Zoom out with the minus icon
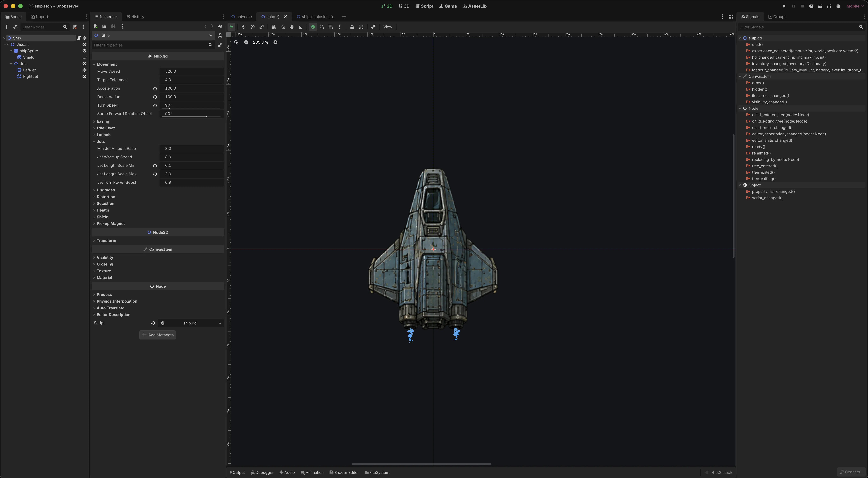Image resolution: width=868 pixels, height=478 pixels. [246, 42]
